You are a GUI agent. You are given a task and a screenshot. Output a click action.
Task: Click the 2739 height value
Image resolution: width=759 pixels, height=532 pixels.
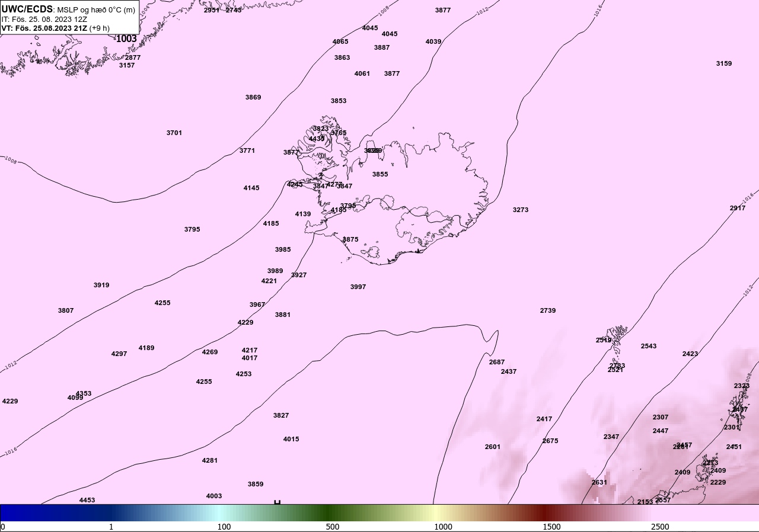pyautogui.click(x=548, y=310)
